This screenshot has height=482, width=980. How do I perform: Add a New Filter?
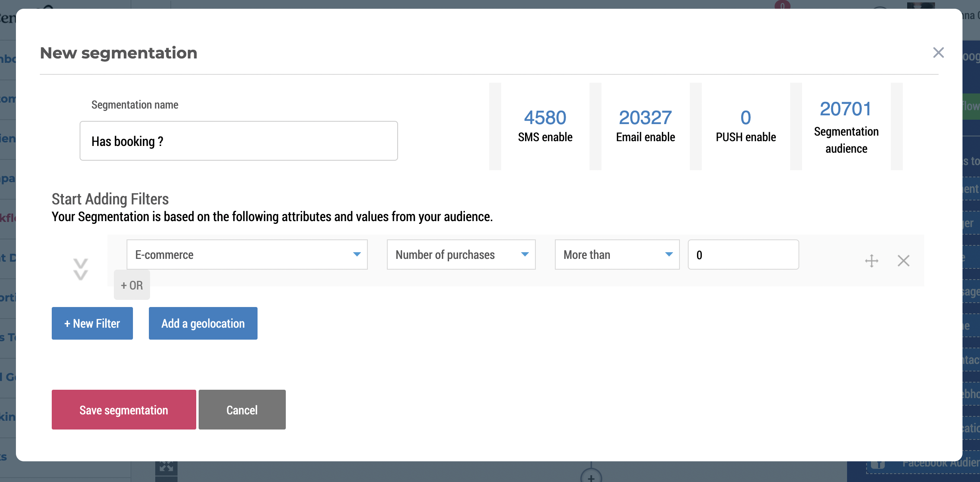pos(92,323)
